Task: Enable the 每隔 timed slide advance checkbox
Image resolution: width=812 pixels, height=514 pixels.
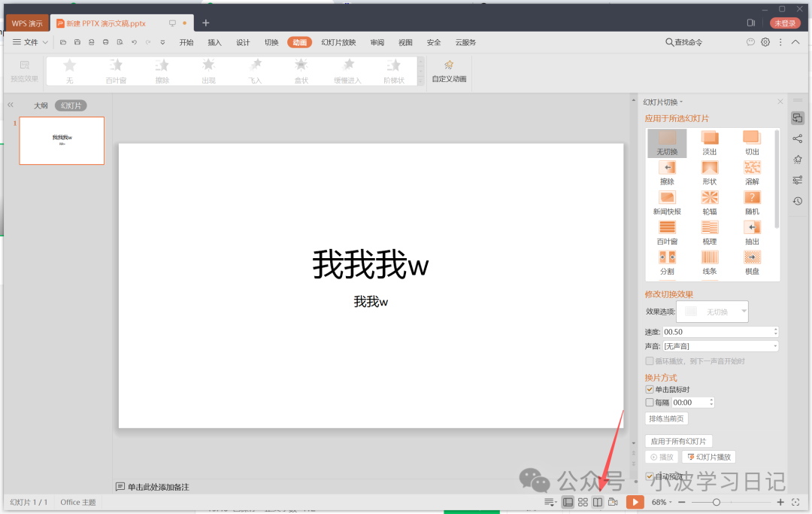Action: [x=649, y=402]
